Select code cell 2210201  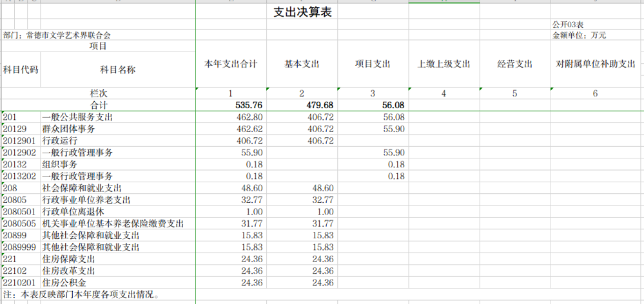[x=19, y=283]
